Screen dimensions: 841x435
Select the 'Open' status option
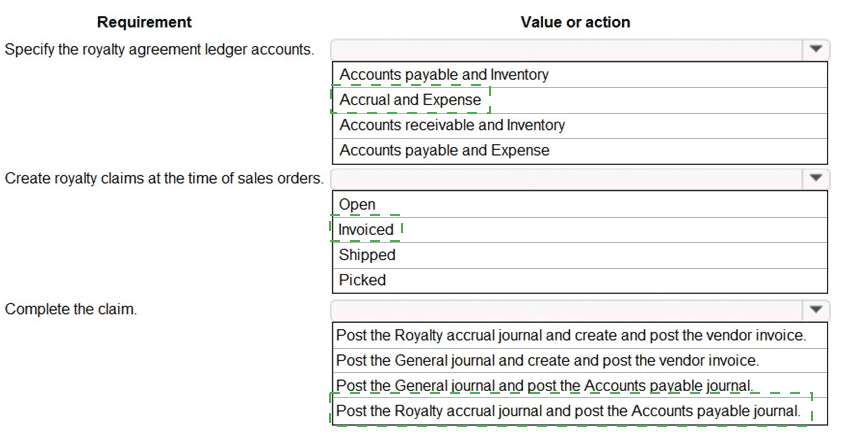357,205
